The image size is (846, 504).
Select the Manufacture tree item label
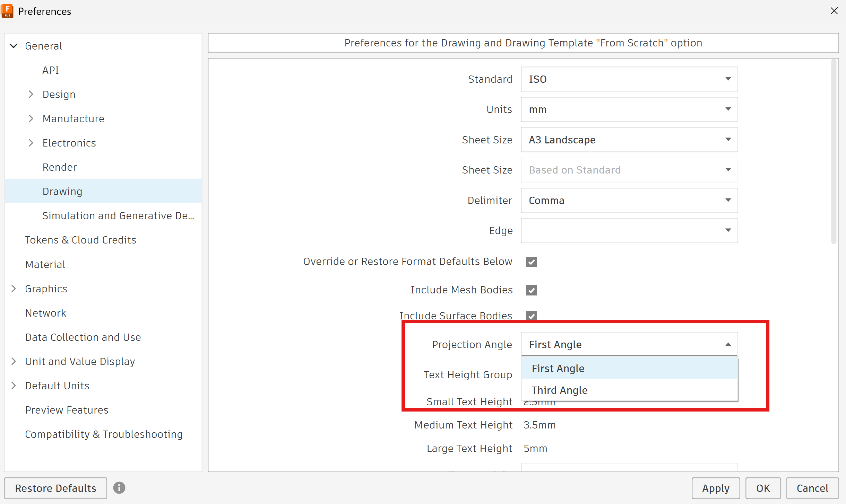point(73,118)
